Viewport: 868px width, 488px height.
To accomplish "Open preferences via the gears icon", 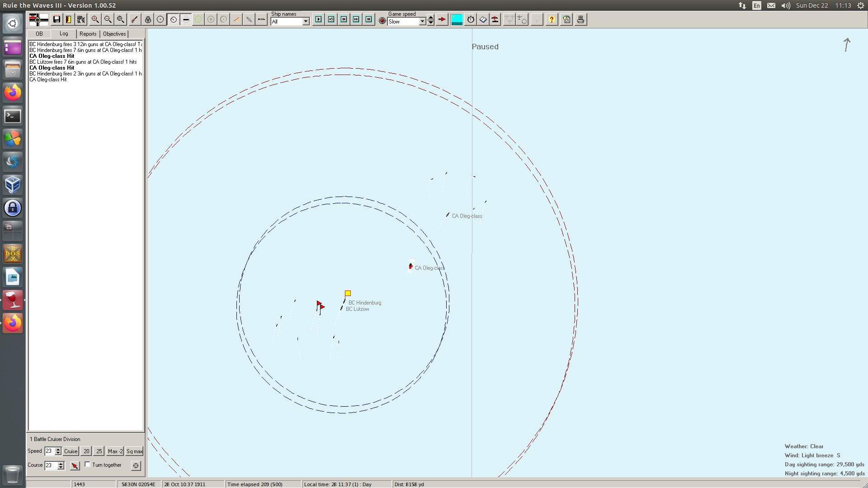I will pos(81,19).
